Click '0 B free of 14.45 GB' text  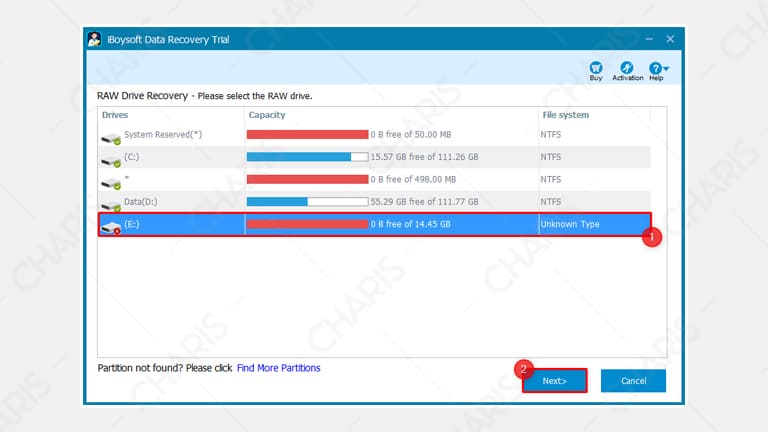tap(410, 224)
